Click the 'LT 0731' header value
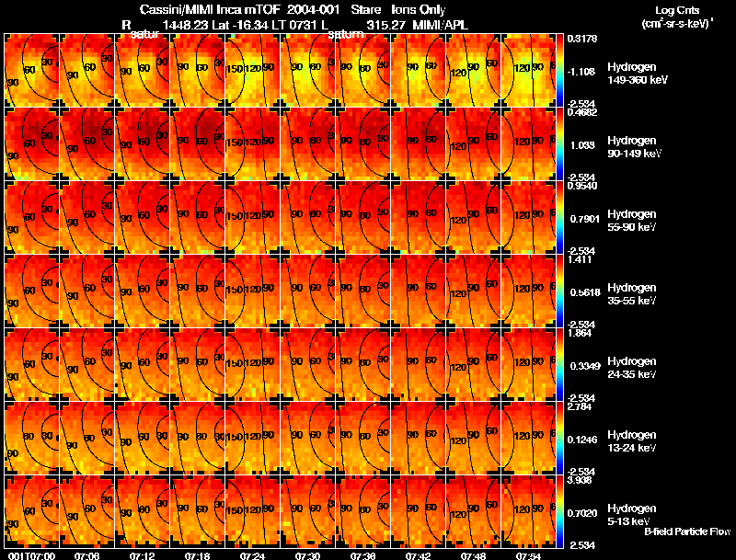The width and height of the screenshot is (736, 560). coord(293,25)
